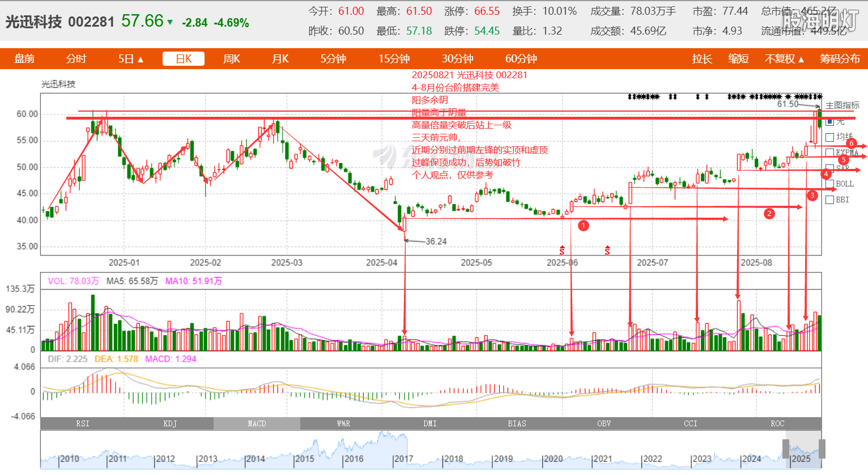Click the 涨停 value 66.55
868x475 pixels.
487,11
